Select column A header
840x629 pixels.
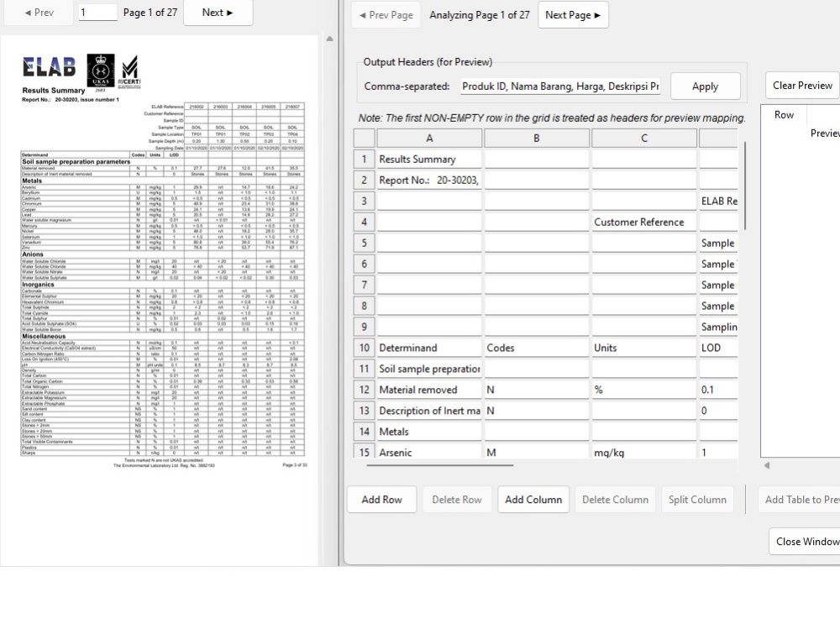point(429,139)
